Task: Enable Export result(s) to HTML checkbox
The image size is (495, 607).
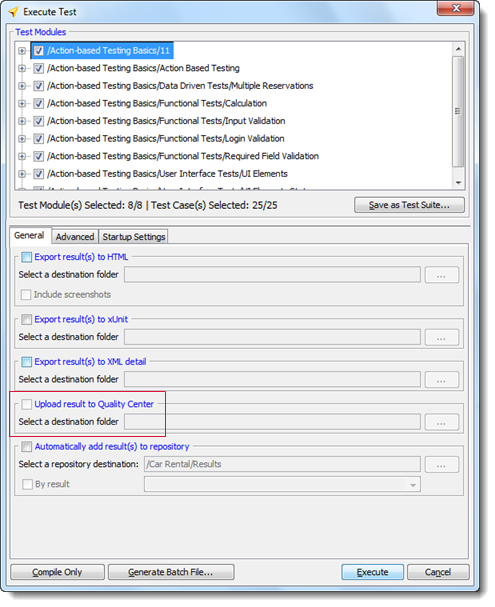Action: pyautogui.click(x=26, y=257)
